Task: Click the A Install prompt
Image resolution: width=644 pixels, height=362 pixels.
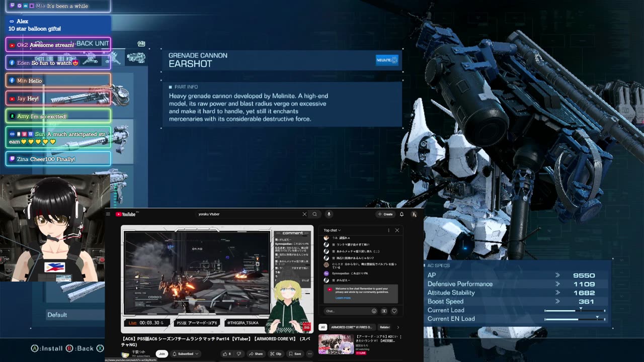Action: [x=47, y=348]
